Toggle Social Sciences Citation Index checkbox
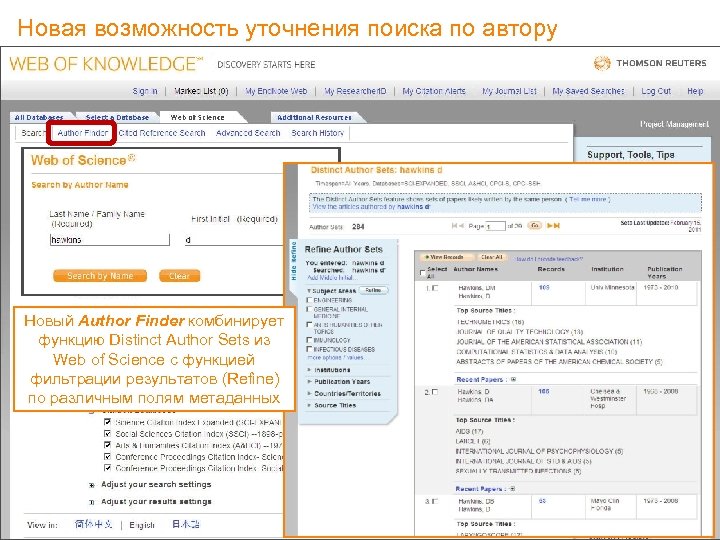 click(107, 433)
